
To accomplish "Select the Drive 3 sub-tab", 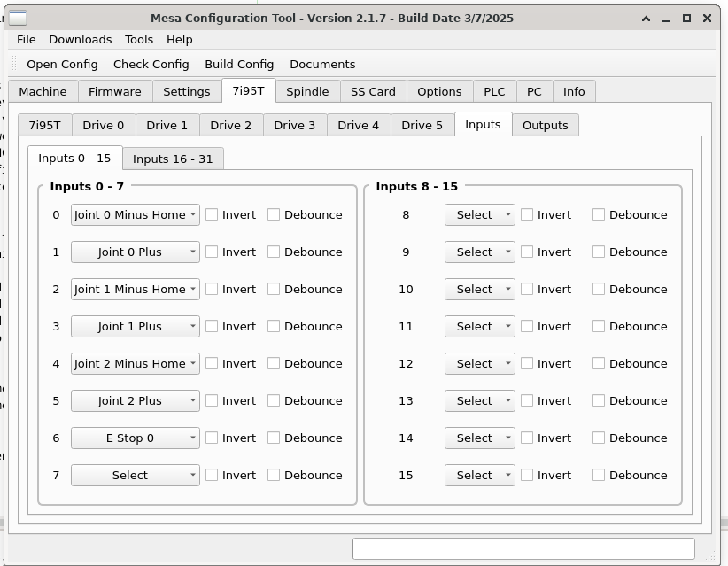I will point(294,126).
